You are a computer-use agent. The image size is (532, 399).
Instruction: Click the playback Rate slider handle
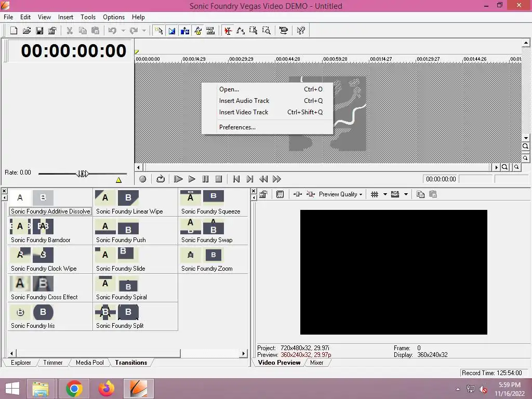[x=83, y=174]
